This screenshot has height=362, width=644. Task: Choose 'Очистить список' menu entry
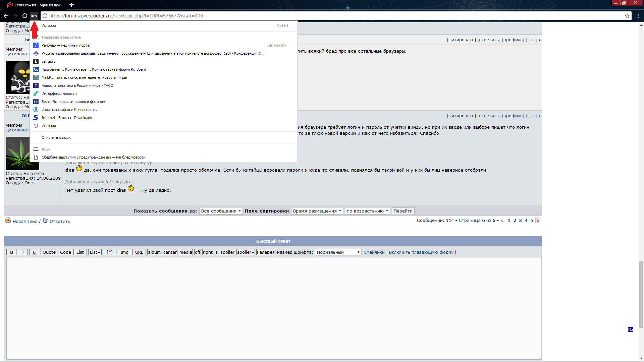click(56, 137)
